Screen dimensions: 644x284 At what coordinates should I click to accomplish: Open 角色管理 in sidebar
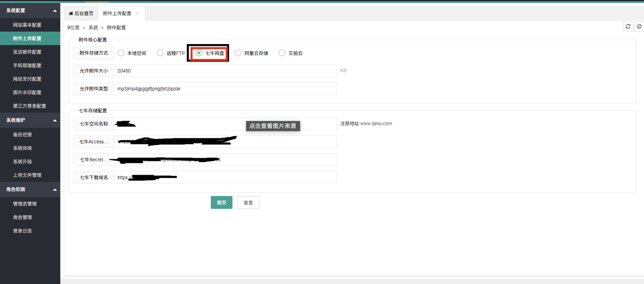[x=30, y=217]
